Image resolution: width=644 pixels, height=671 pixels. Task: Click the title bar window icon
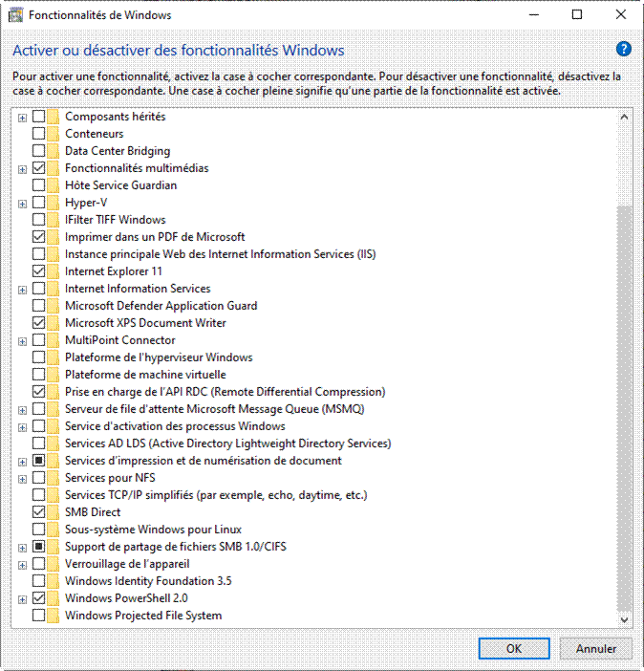pyautogui.click(x=15, y=15)
